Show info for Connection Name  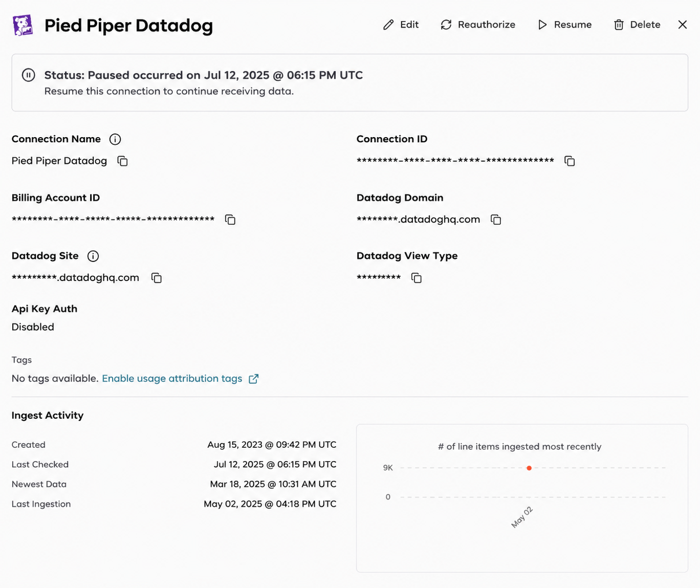(x=115, y=139)
